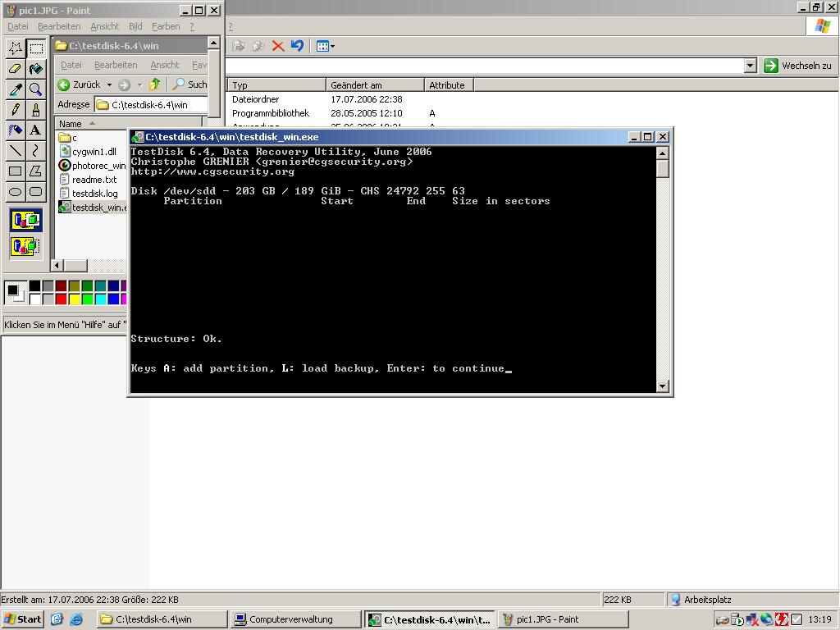The image size is (840, 630).
Task: Choose the Brush tool in Paint
Action: (x=36, y=109)
